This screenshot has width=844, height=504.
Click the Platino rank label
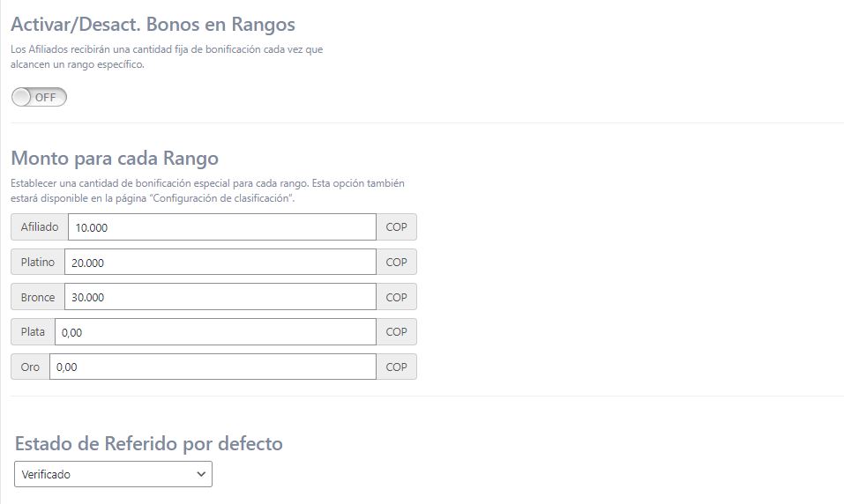click(38, 263)
